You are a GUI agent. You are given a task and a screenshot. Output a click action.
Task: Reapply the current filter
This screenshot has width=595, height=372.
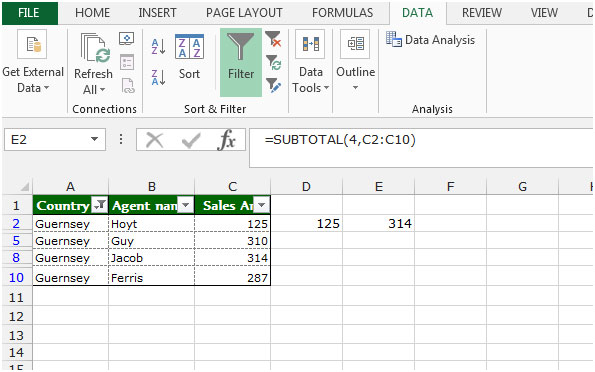(x=273, y=62)
